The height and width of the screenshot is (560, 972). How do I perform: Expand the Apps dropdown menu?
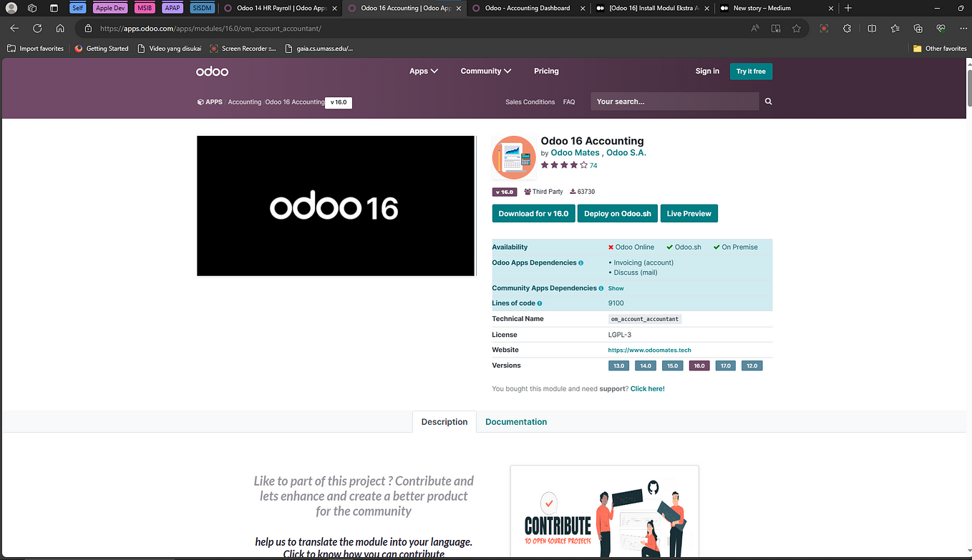click(x=424, y=71)
